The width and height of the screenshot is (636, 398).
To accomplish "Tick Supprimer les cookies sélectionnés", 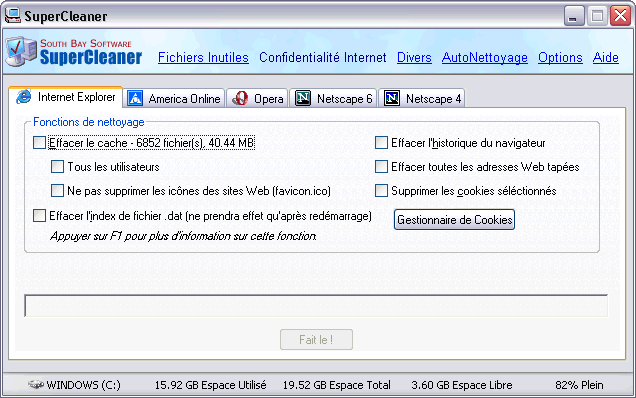I will point(381,191).
